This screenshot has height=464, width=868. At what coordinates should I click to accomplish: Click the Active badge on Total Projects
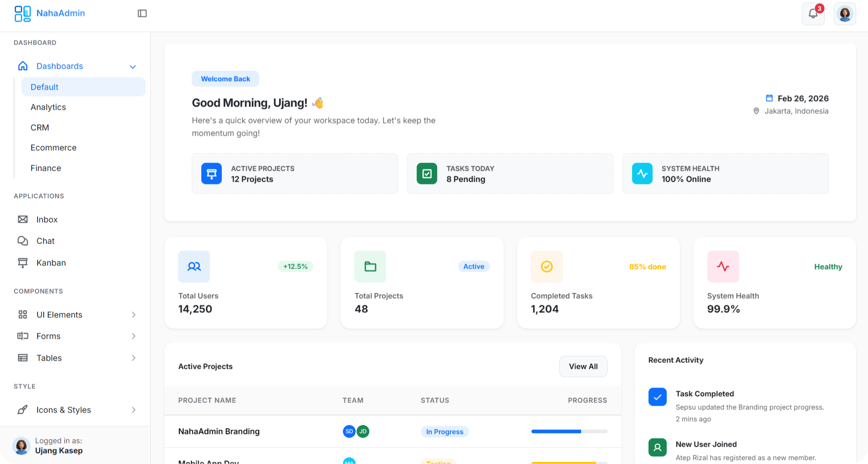click(x=474, y=266)
